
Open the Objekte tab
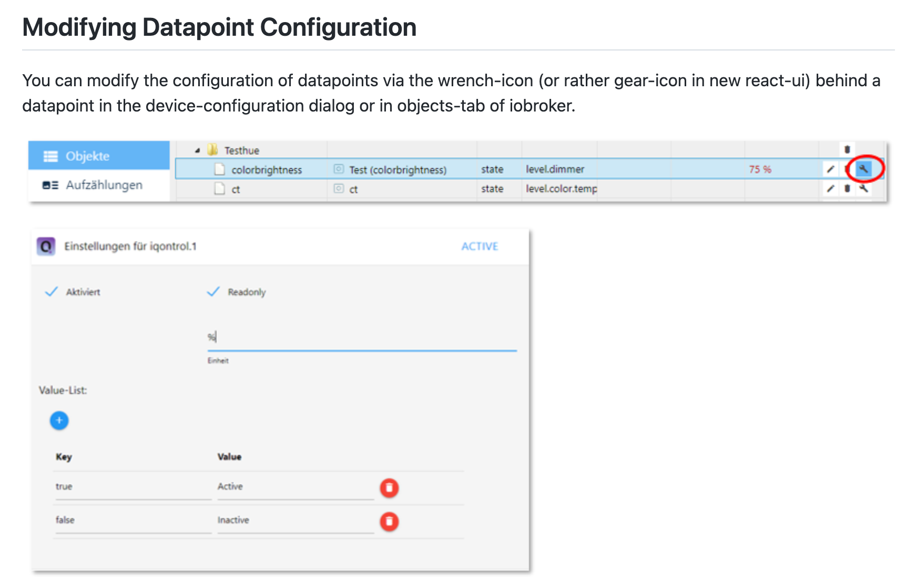(x=99, y=156)
